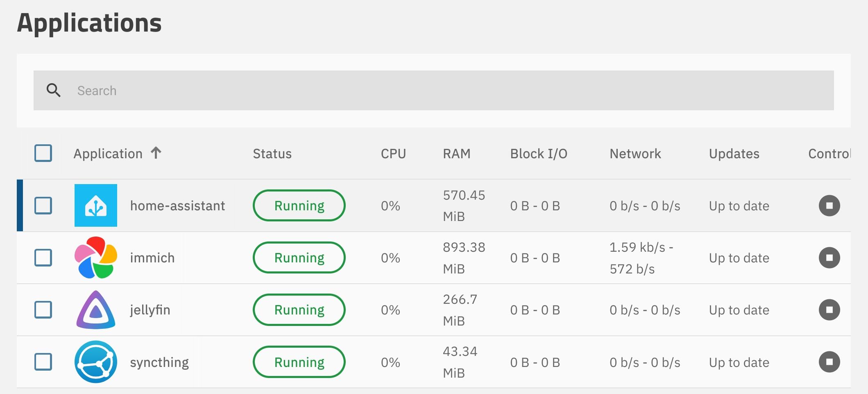This screenshot has width=868, height=394.
Task: Click the Running status of immich
Action: coord(299,257)
